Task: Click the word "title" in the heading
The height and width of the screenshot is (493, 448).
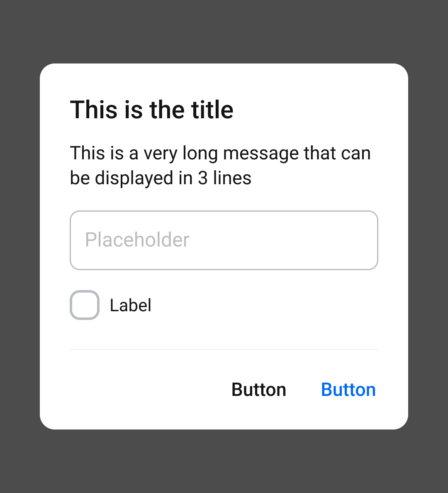Action: 212,110
